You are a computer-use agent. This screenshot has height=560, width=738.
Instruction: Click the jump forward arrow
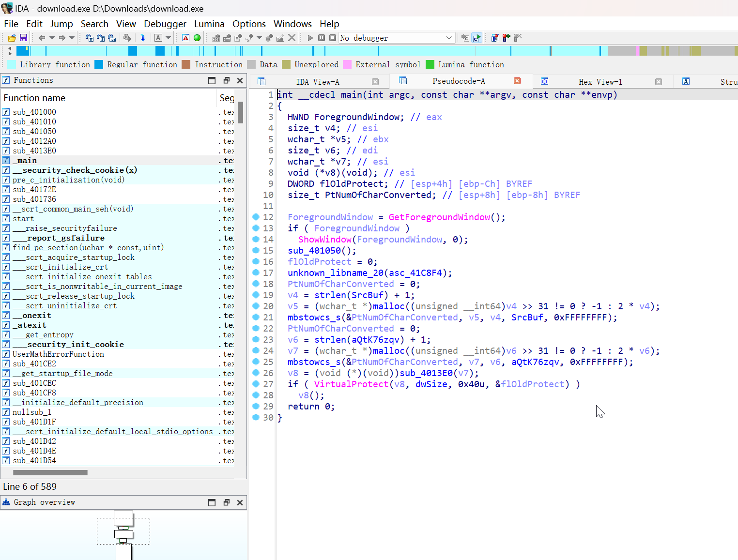[62, 38]
